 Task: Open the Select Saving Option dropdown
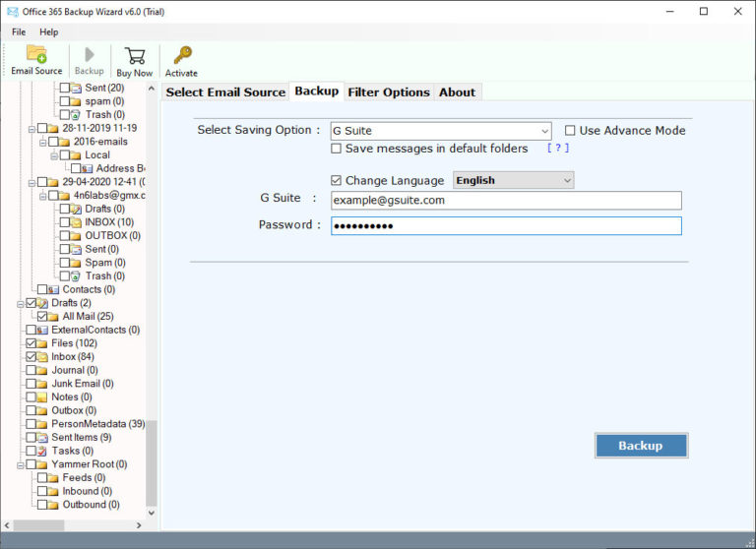[441, 131]
